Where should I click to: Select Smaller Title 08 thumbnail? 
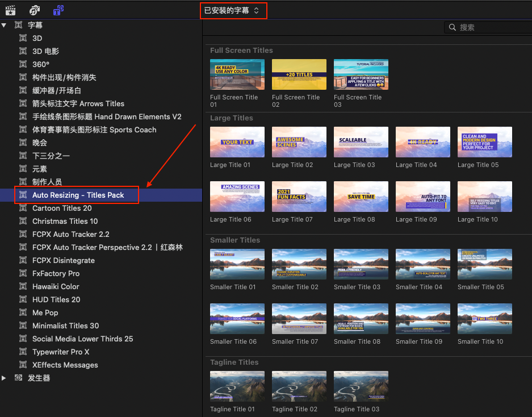pyautogui.click(x=361, y=319)
